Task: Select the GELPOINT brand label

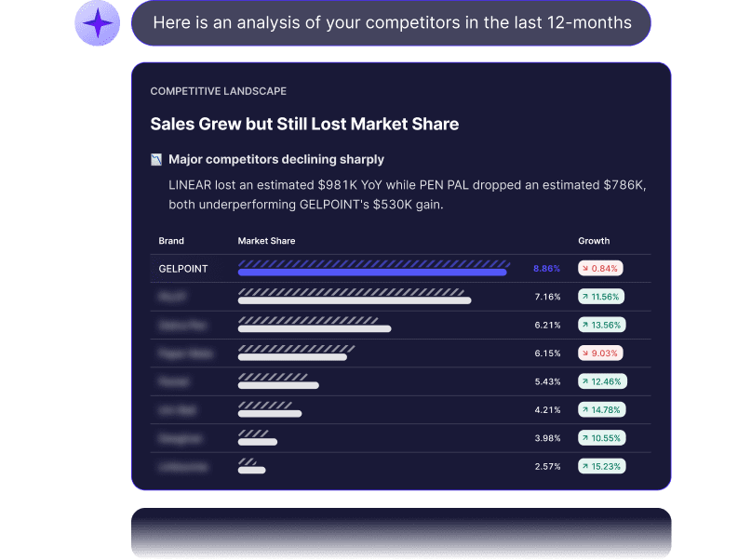Action: pyautogui.click(x=182, y=268)
